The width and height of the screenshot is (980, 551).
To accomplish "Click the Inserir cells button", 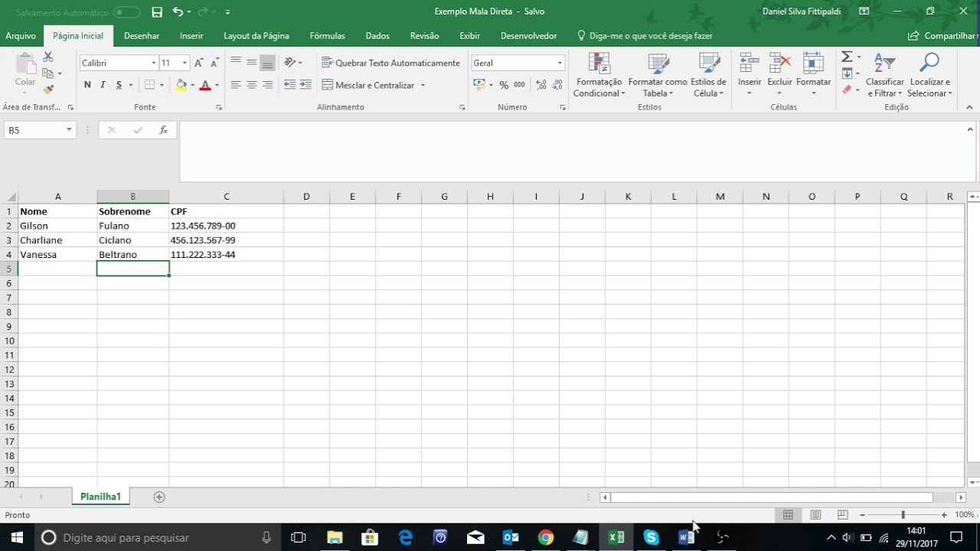I will pos(750,75).
